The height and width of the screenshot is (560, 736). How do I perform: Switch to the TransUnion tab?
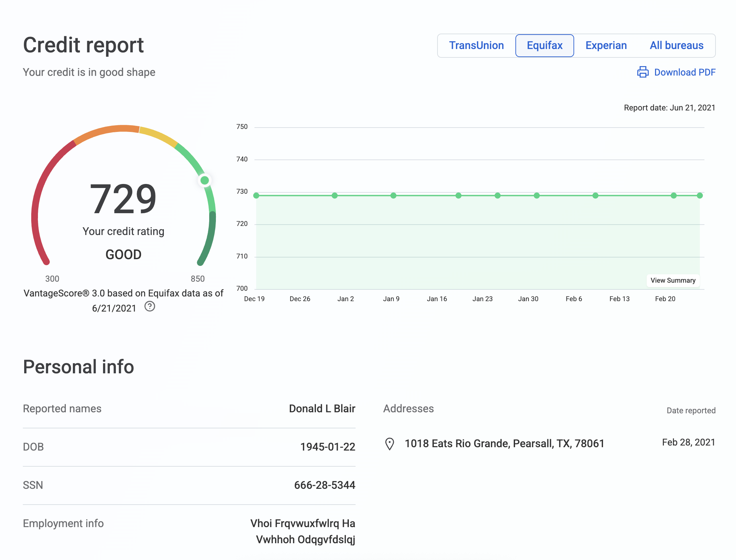click(476, 45)
